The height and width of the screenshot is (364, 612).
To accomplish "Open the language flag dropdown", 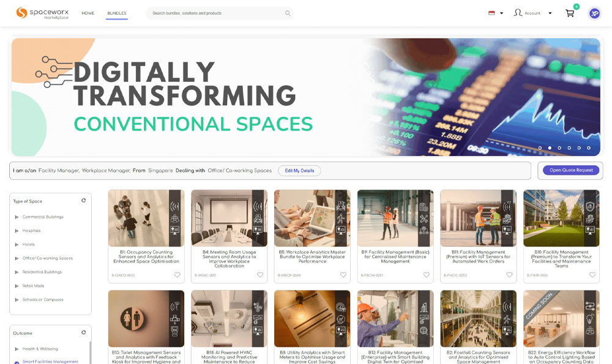I will [x=494, y=12].
